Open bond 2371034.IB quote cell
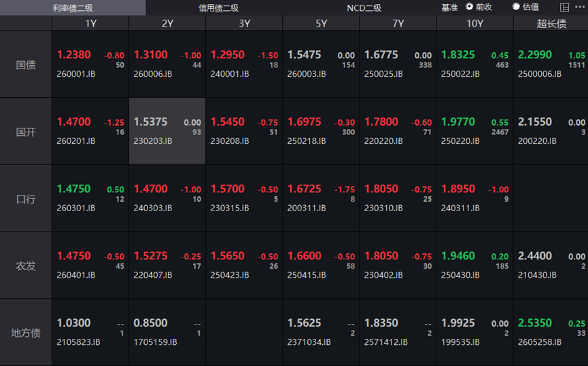Image resolution: width=588 pixels, height=366 pixels. point(321,333)
